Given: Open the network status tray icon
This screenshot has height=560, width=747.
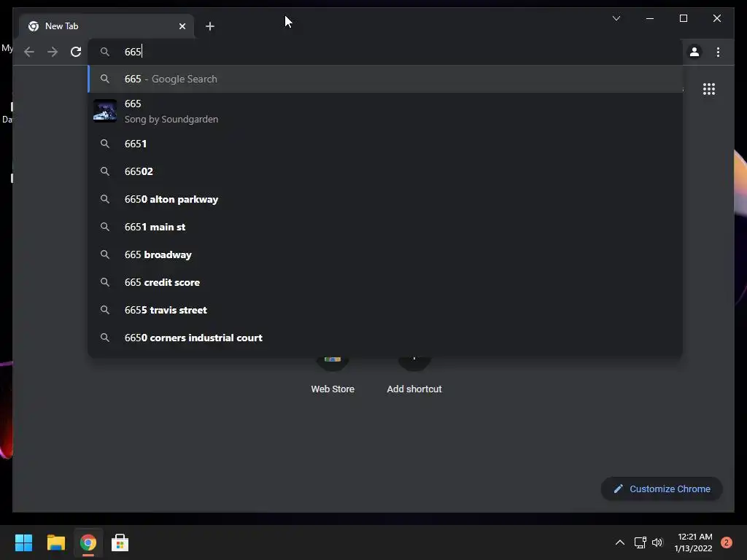Looking at the screenshot, I should [640, 542].
